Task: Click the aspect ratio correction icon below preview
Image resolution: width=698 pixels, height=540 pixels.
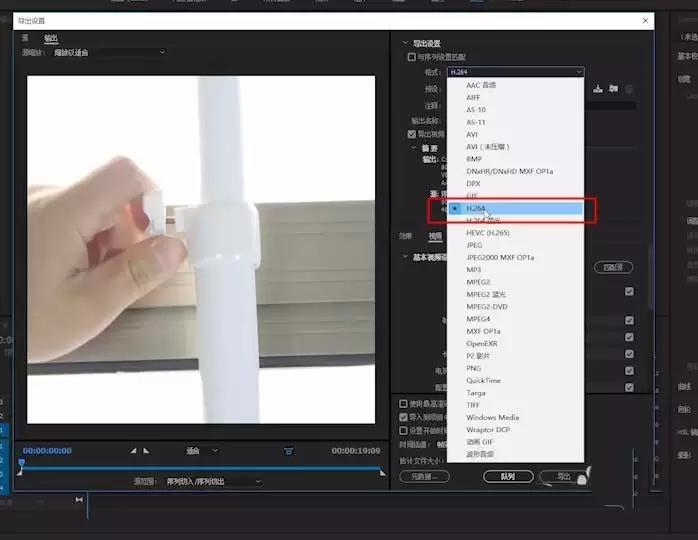Action: 288,451
